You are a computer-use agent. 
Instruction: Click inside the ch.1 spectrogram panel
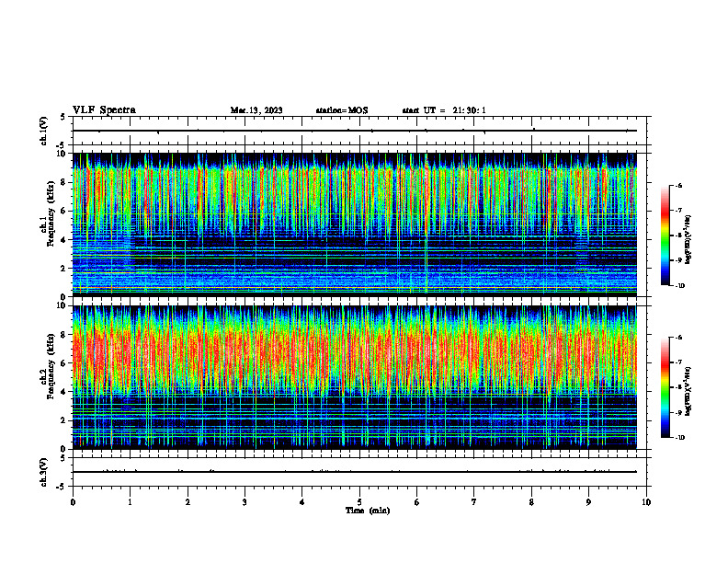[x=355, y=224]
